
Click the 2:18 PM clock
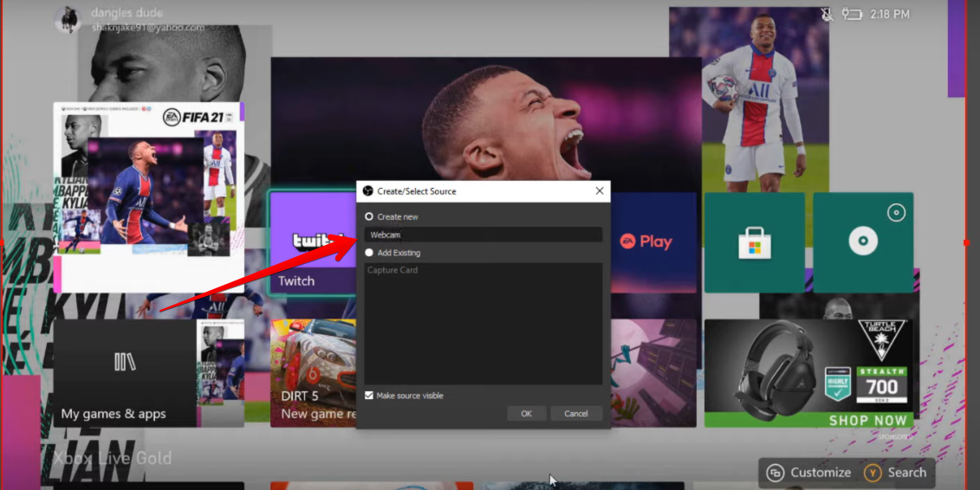[890, 14]
